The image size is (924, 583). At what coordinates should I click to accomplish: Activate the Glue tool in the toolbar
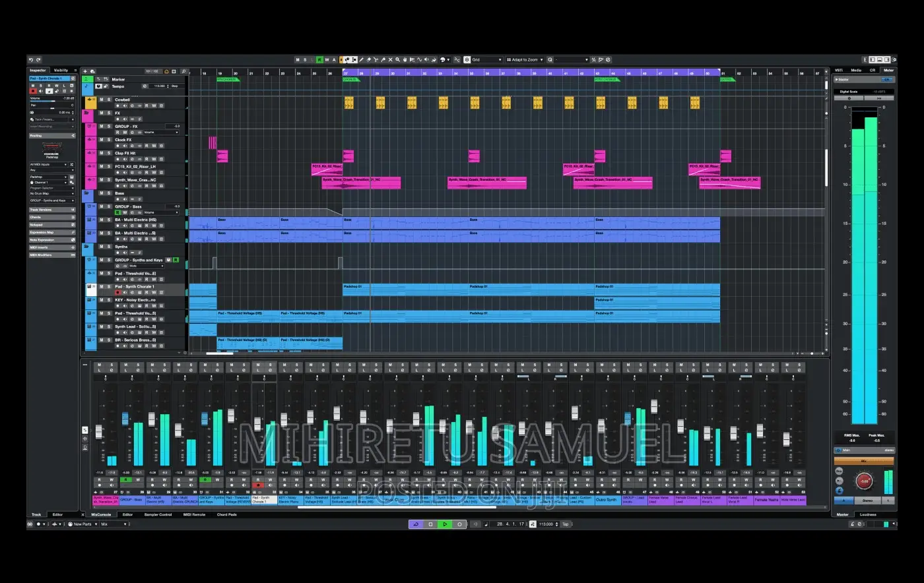click(x=383, y=59)
